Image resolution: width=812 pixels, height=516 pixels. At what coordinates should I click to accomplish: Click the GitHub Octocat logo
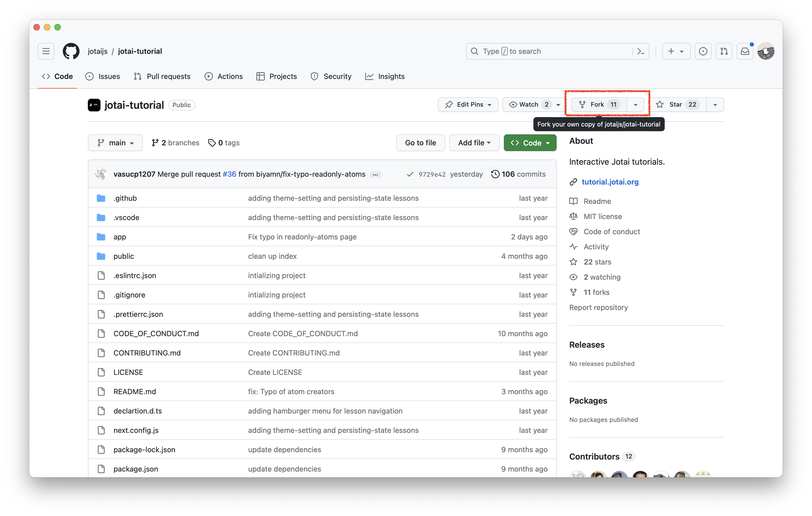tap(71, 51)
